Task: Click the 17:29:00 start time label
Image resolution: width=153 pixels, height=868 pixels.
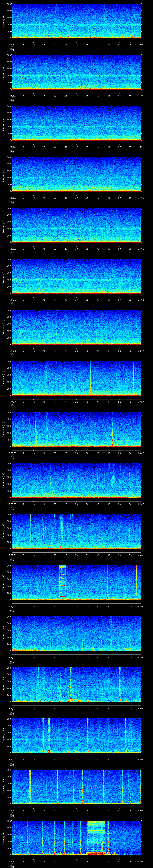Action: [12, 44]
